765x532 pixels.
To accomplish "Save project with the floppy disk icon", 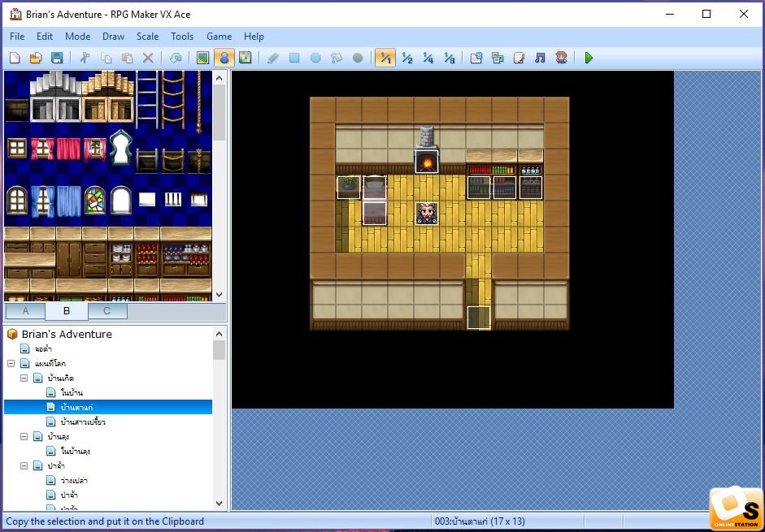I will click(x=57, y=58).
